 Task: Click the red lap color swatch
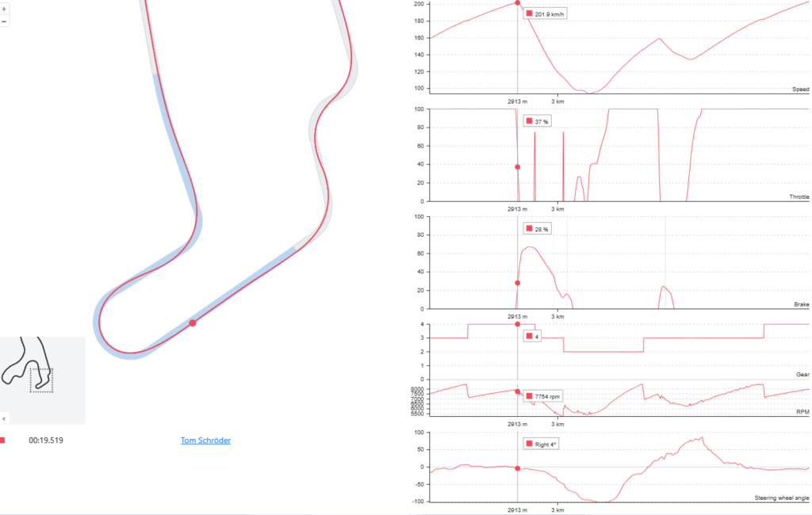click(2, 441)
